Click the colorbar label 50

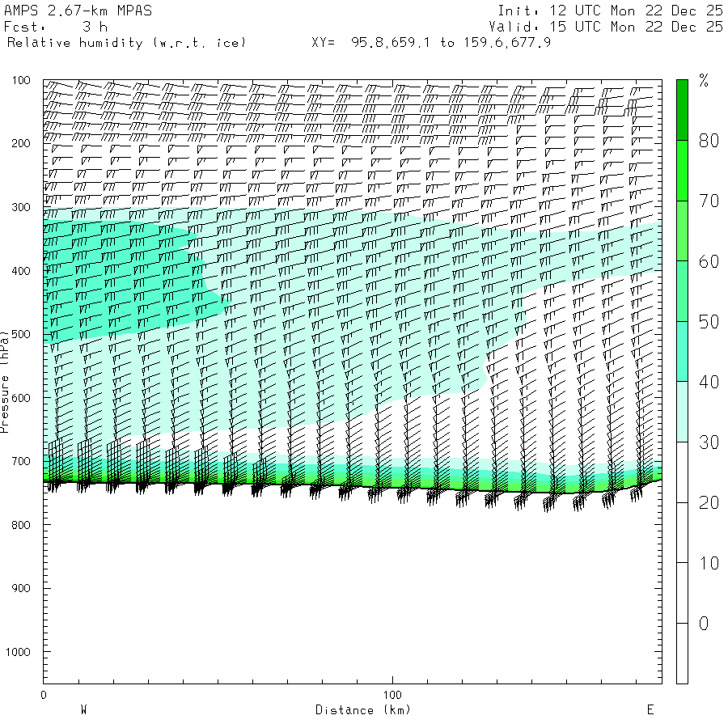tap(709, 322)
